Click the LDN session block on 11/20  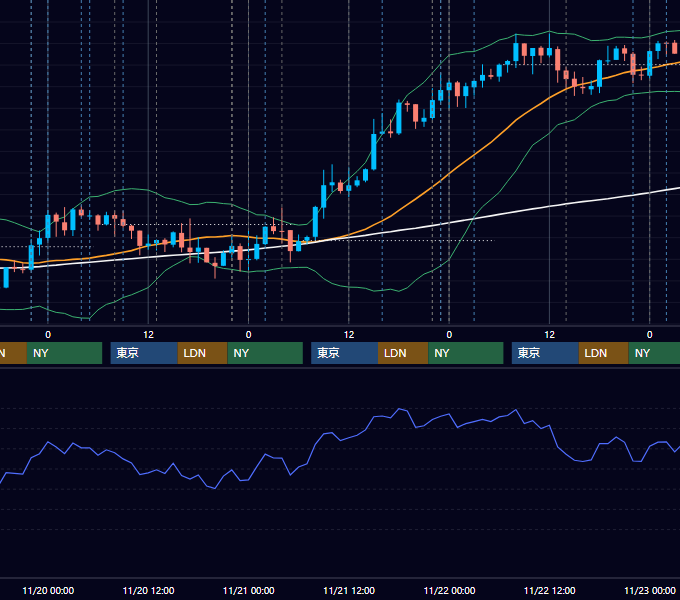(x=203, y=353)
